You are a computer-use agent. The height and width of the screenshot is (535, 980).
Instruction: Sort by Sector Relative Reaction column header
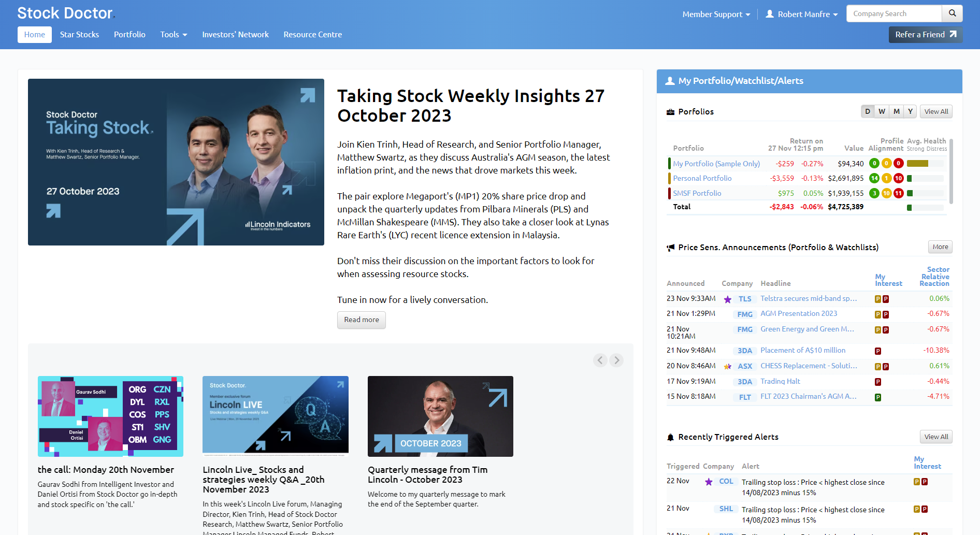pos(934,277)
